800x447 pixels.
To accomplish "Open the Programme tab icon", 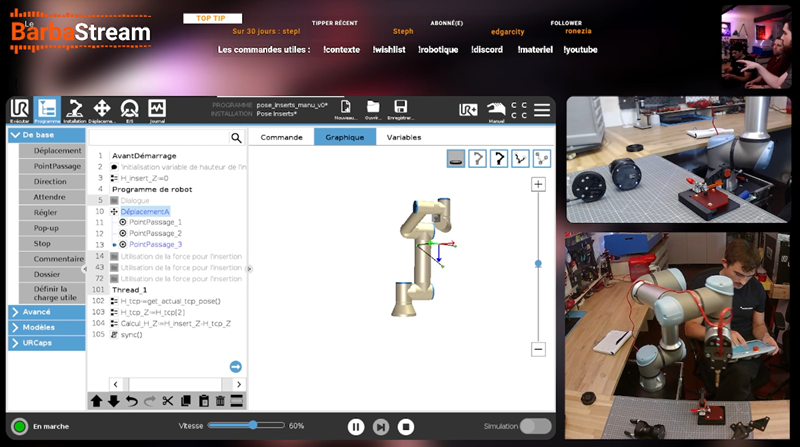I will pos(47,111).
